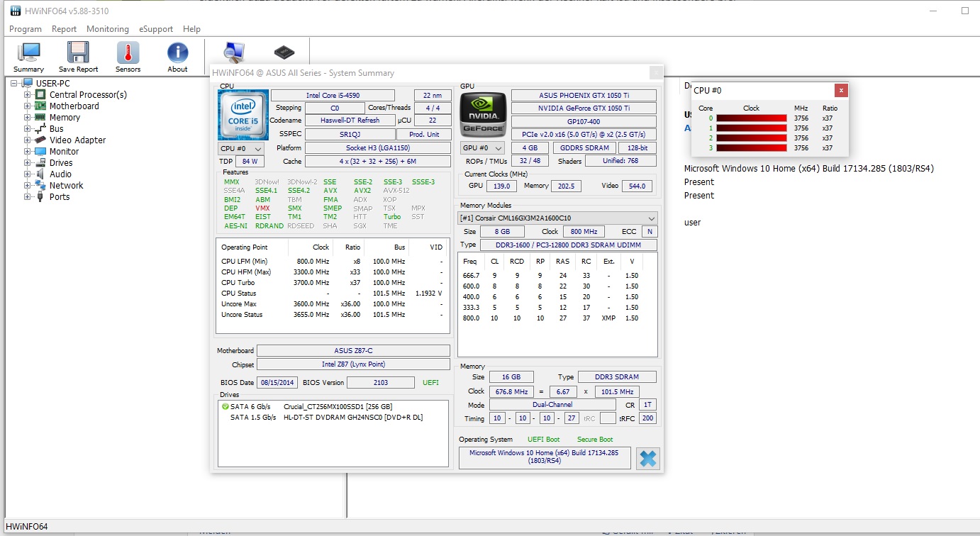Click the Intel Z87 (Lynx Point) chipset field
The image size is (980, 536).
(353, 364)
